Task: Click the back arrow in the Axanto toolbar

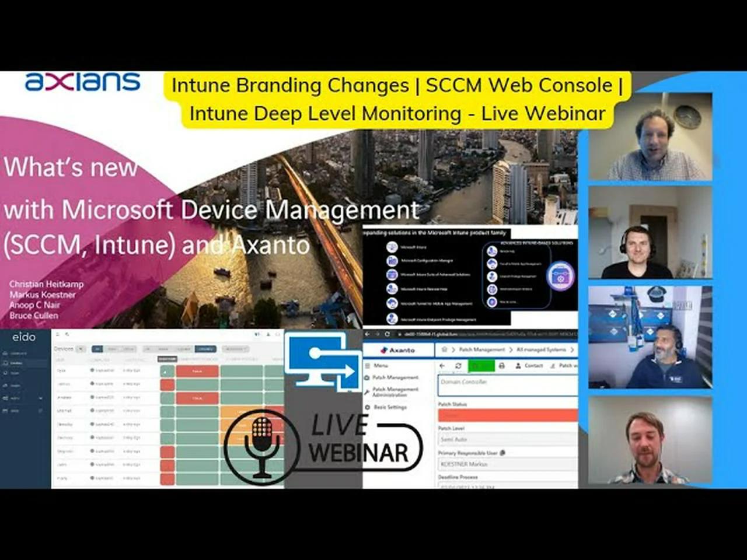Action: point(442,366)
